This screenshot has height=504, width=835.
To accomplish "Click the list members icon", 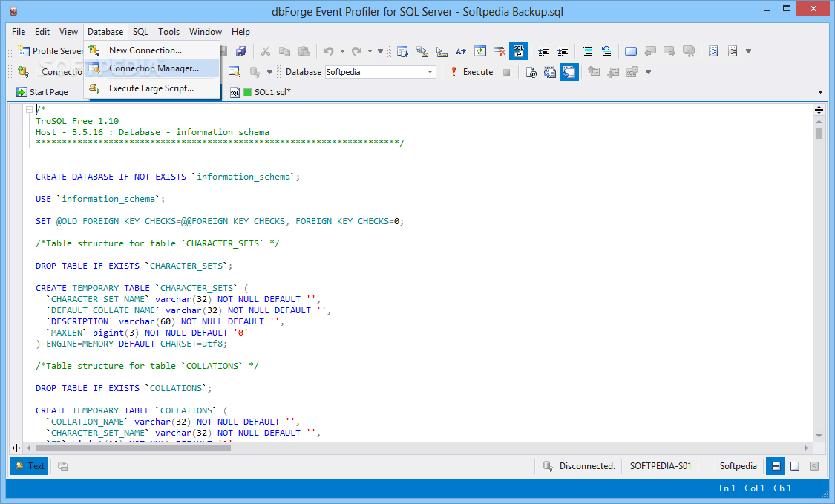I will tap(402, 51).
